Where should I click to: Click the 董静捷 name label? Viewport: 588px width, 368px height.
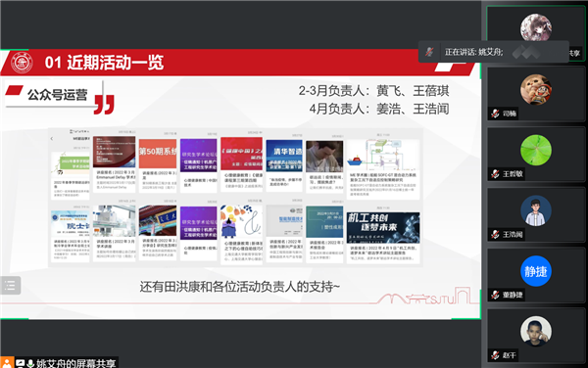[513, 295]
